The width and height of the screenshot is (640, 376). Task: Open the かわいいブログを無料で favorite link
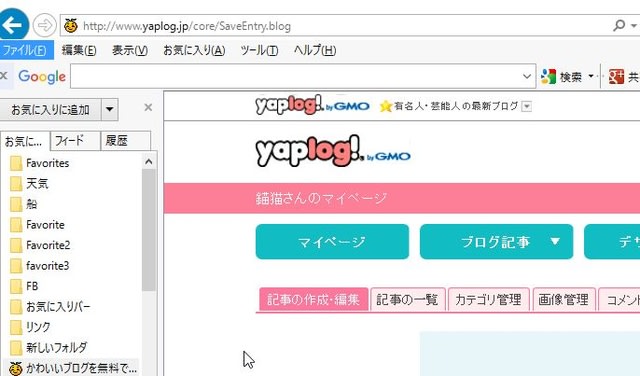pyautogui.click(x=73, y=368)
